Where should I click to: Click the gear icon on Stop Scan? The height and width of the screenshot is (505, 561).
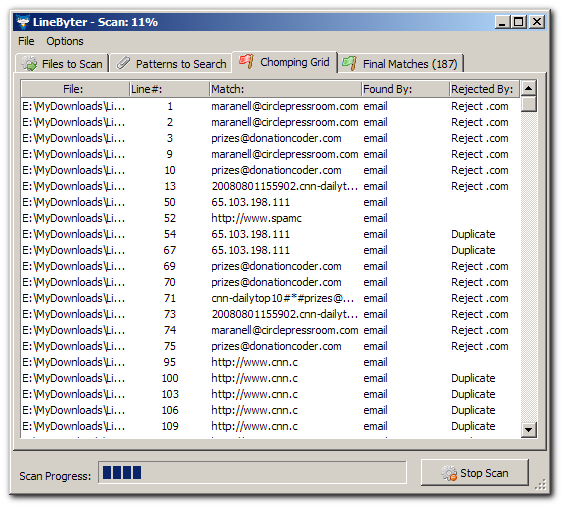click(449, 473)
